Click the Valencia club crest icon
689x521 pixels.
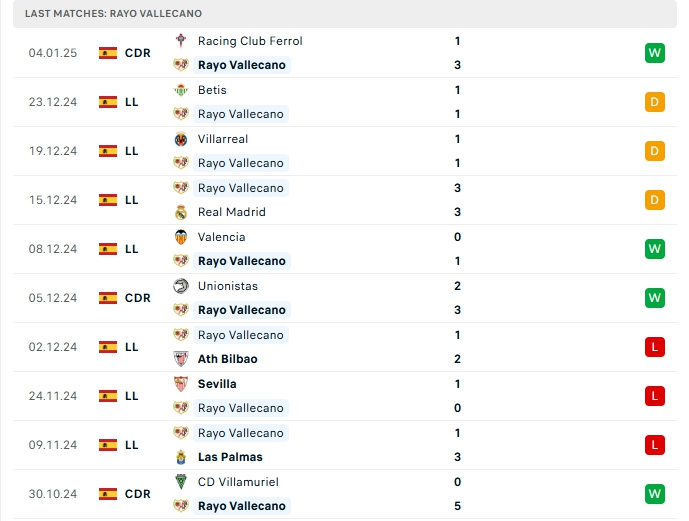(181, 237)
